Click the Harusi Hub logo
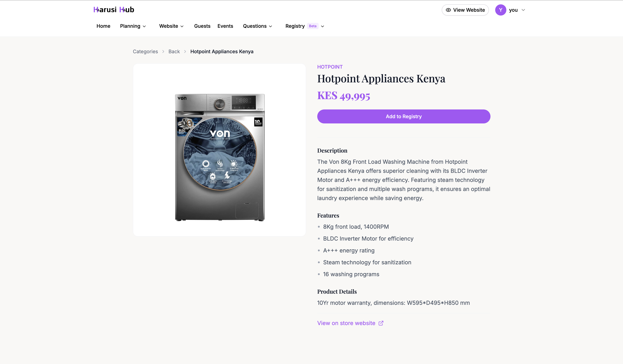 114,9
